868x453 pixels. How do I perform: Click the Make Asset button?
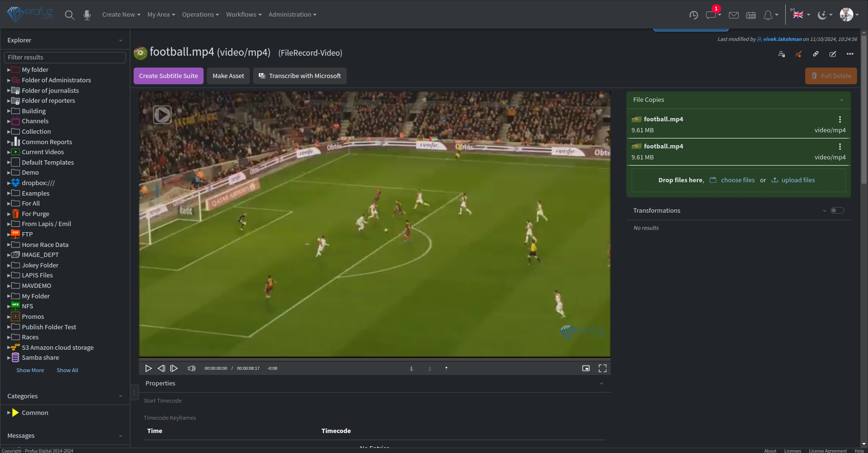228,76
